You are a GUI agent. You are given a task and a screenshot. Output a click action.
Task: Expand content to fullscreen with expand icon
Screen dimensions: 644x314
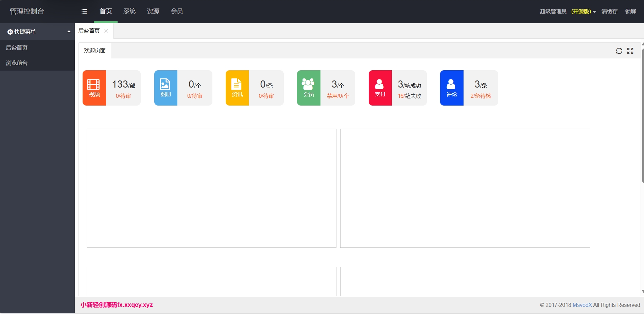pos(630,51)
